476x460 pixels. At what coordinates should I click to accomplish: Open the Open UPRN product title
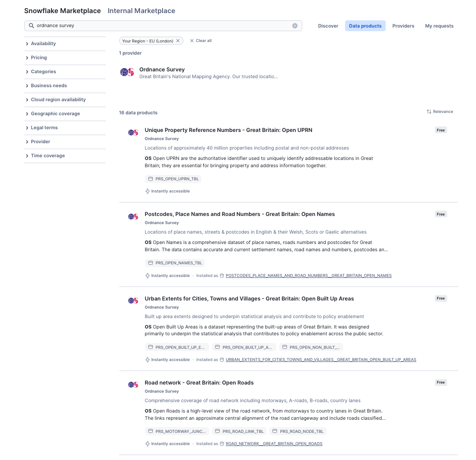(x=228, y=130)
